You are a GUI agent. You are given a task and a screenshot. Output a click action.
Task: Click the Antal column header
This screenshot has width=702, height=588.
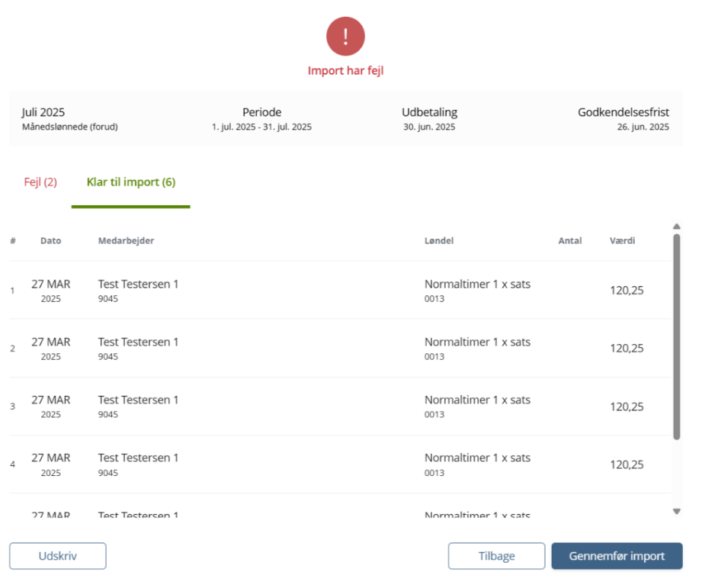pos(569,240)
